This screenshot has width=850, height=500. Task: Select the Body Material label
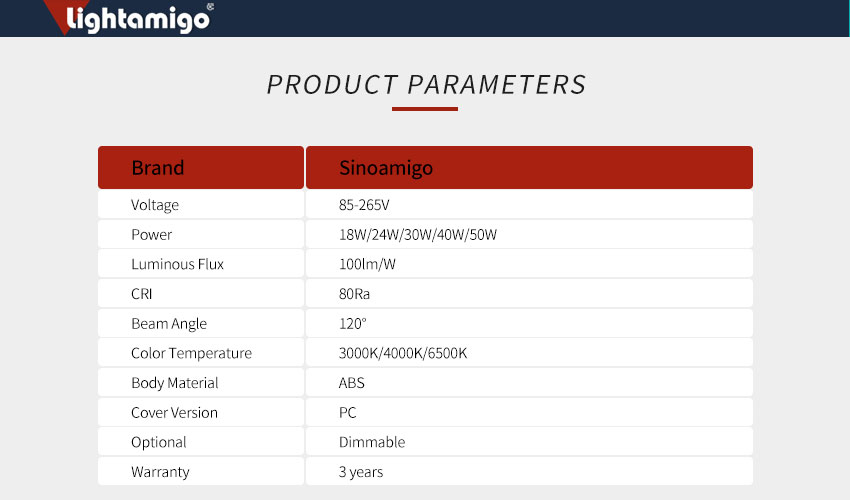pos(174,383)
